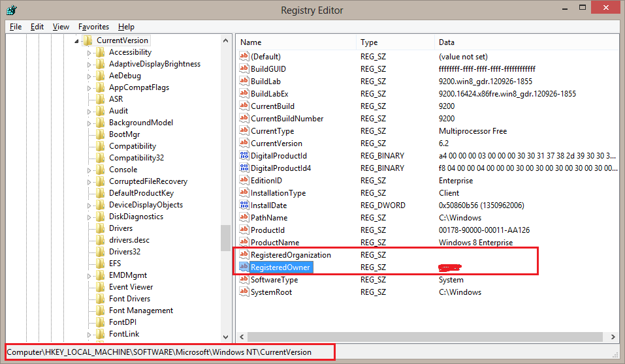
Task: Click the Data column header
Action: pos(447,42)
